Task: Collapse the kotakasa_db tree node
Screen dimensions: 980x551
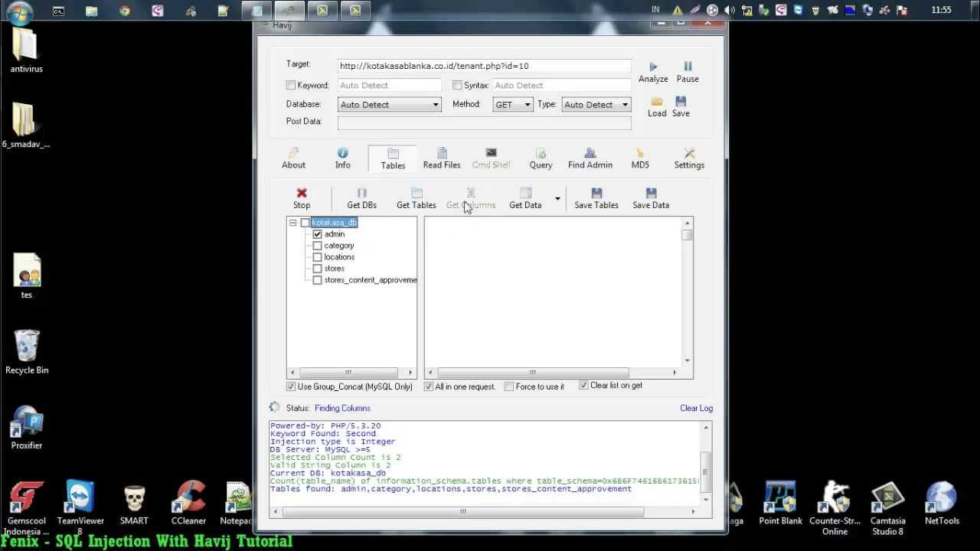Action: point(293,223)
